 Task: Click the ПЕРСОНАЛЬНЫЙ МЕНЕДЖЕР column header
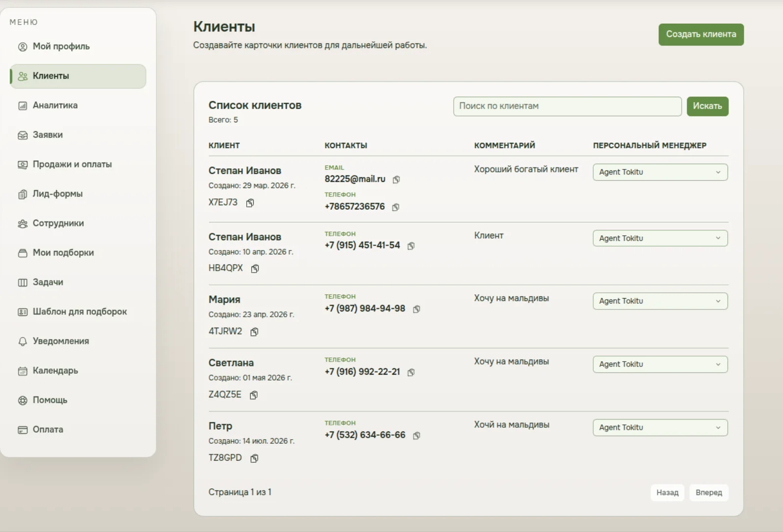click(650, 145)
